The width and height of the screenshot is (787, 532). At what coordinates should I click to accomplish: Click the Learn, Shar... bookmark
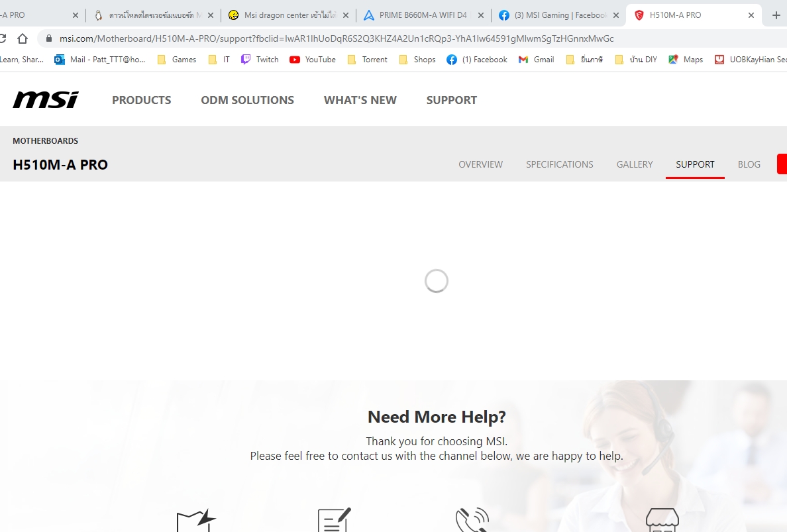(x=22, y=59)
